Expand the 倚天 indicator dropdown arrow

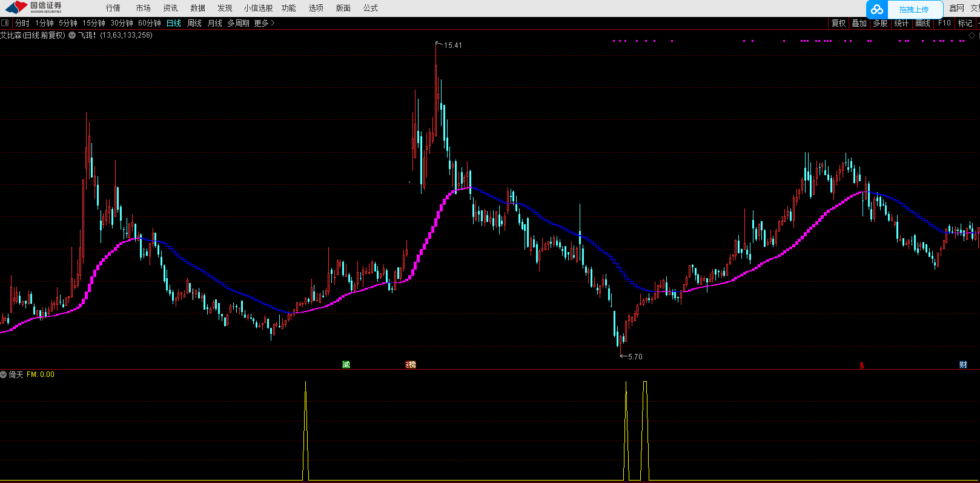click(x=4, y=375)
